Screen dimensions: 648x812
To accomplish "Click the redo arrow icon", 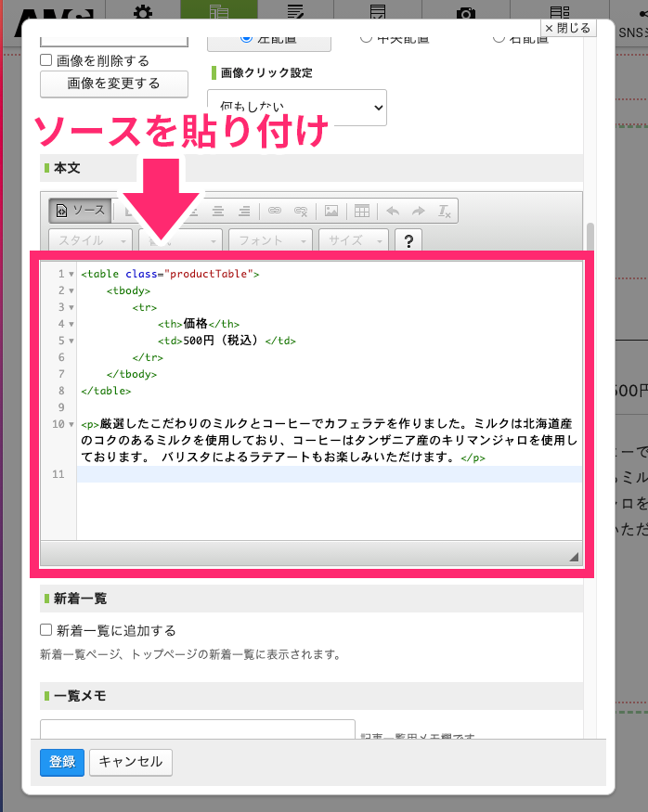I will coord(419,211).
